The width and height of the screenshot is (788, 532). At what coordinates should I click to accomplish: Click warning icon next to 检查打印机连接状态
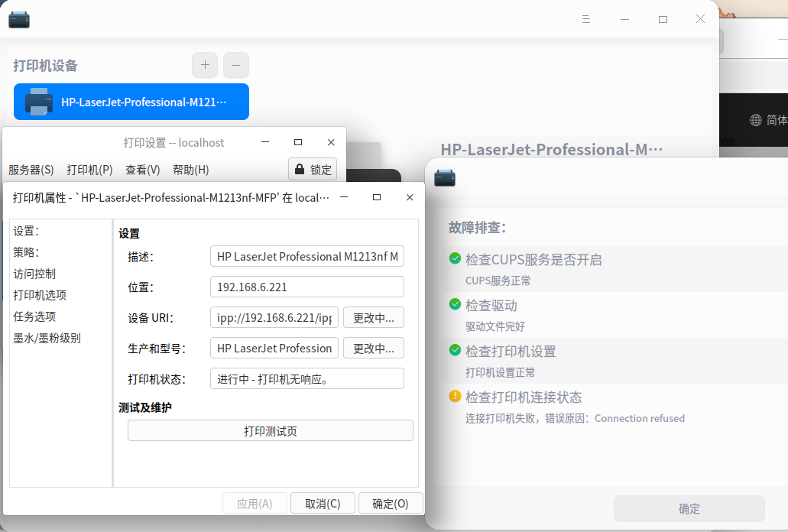click(x=455, y=396)
